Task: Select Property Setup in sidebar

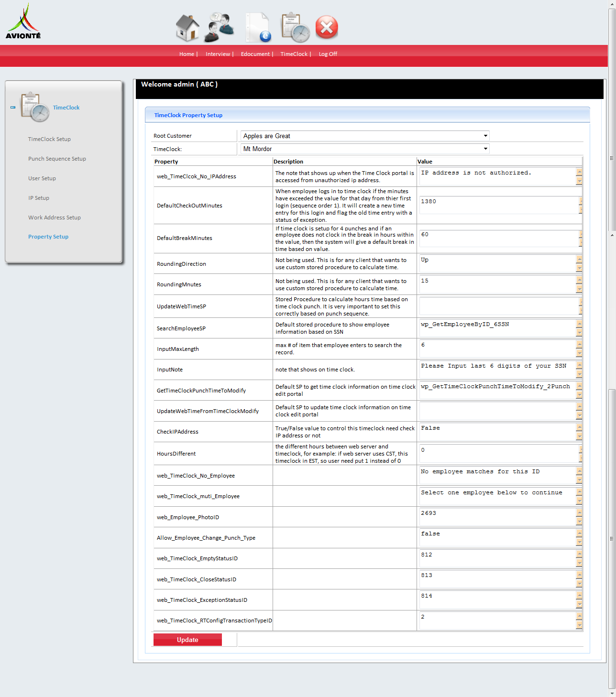Action: coord(48,237)
